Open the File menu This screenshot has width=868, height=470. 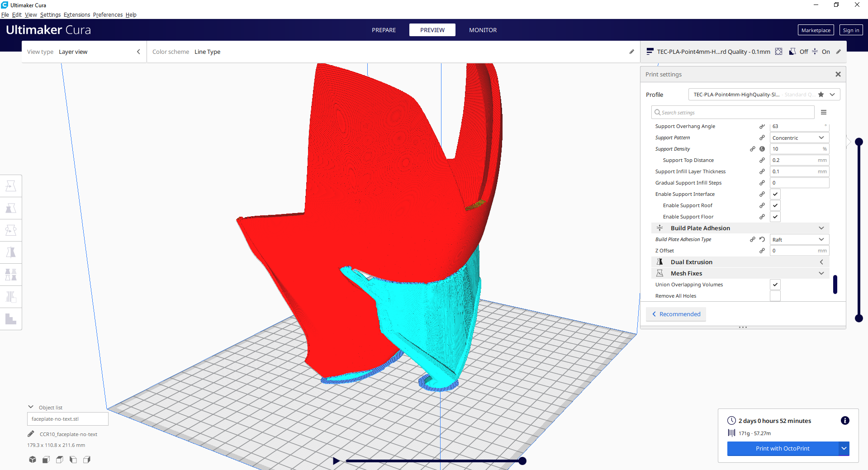5,14
